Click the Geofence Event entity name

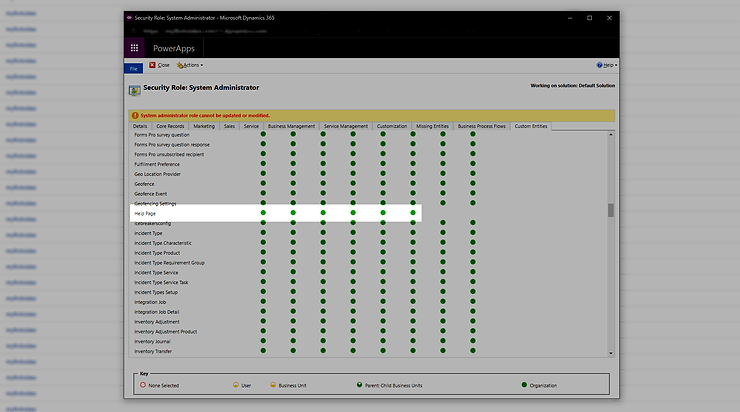[x=151, y=193]
